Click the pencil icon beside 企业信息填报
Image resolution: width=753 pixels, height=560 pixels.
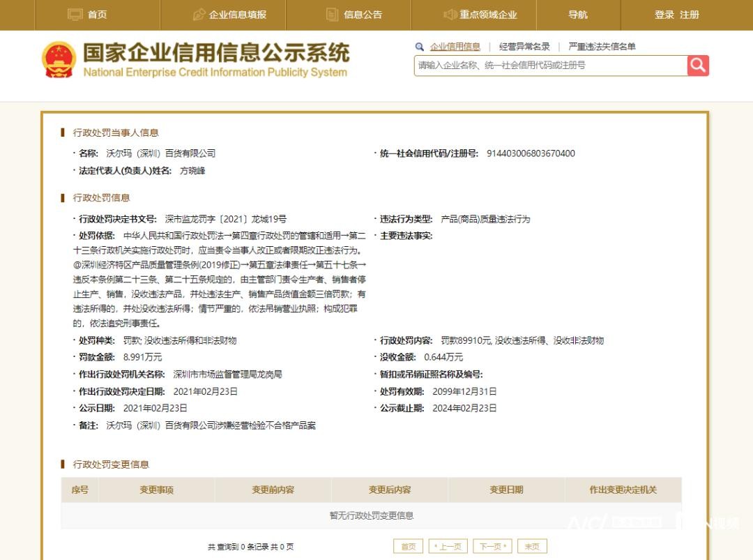coord(199,15)
